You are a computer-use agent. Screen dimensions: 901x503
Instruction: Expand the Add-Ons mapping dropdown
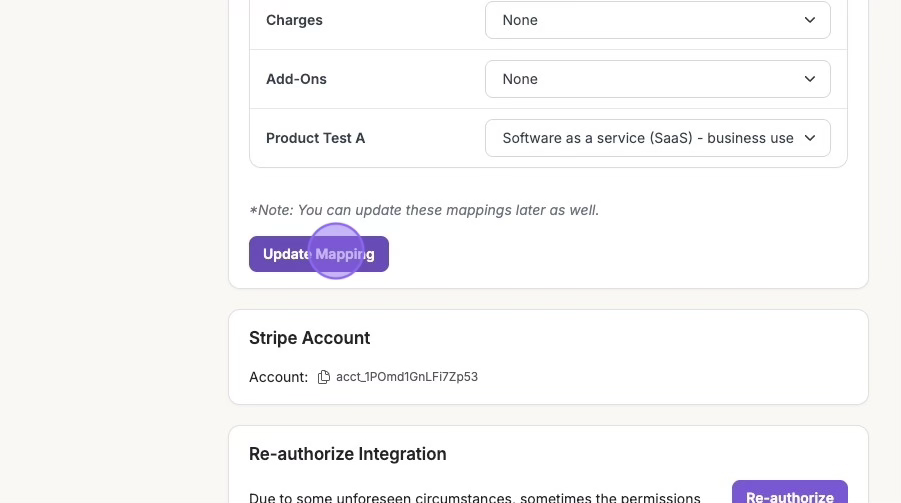click(x=657, y=79)
